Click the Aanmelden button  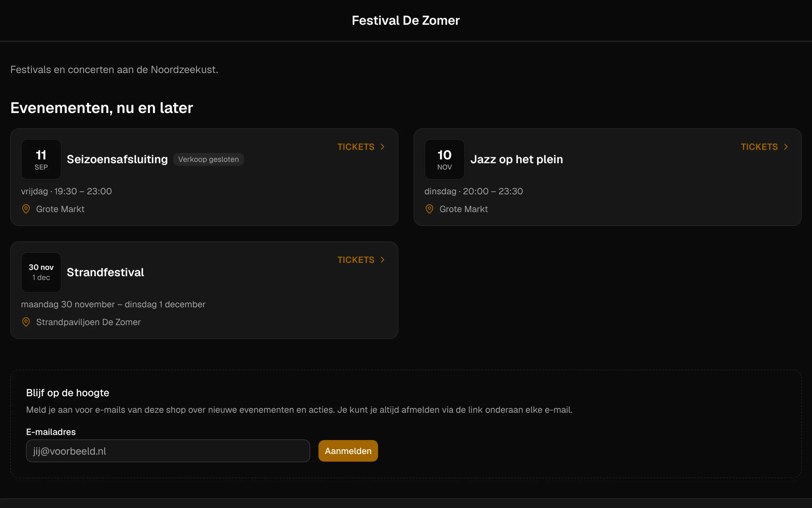coord(348,451)
